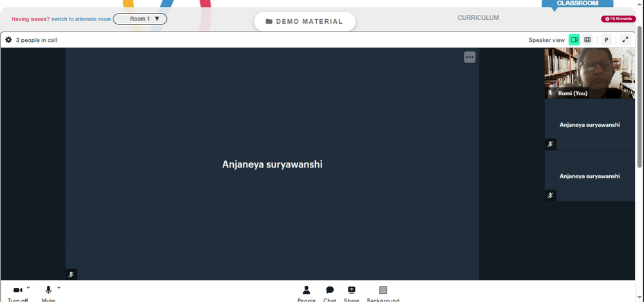644x302 pixels.
Task: Select lower Anjaneya suryawanshi sidebar tile
Action: click(x=589, y=176)
